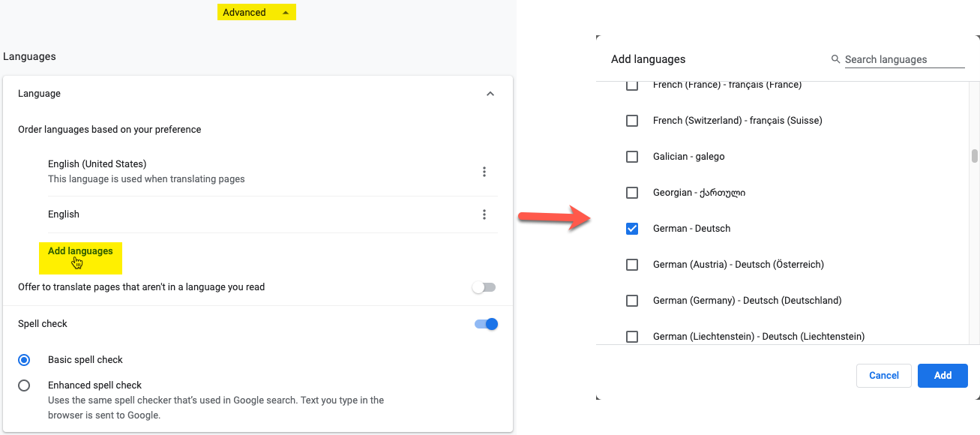Click the 'German (Germany) - Deutsch (Deutschland)' label
The width and height of the screenshot is (980, 435).
point(748,301)
